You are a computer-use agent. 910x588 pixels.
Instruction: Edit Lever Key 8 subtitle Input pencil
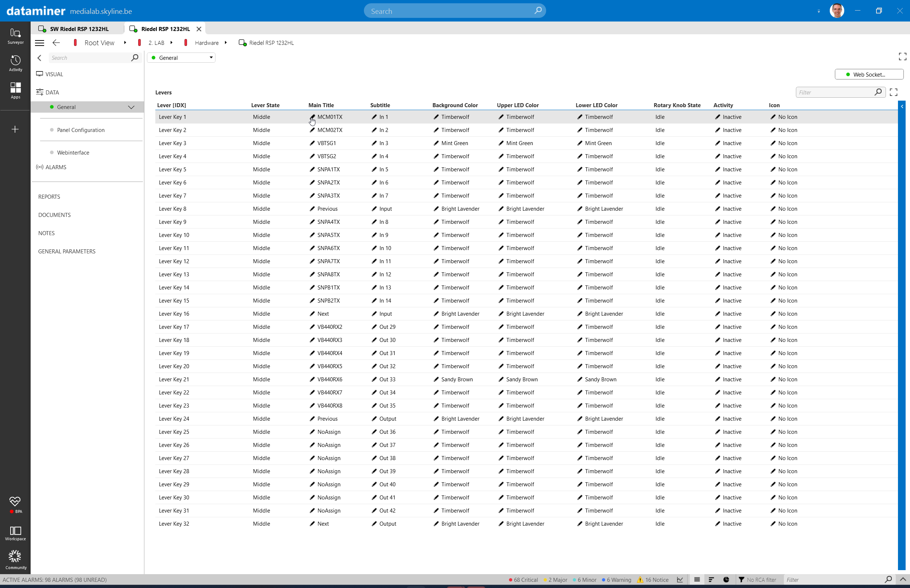click(x=374, y=209)
